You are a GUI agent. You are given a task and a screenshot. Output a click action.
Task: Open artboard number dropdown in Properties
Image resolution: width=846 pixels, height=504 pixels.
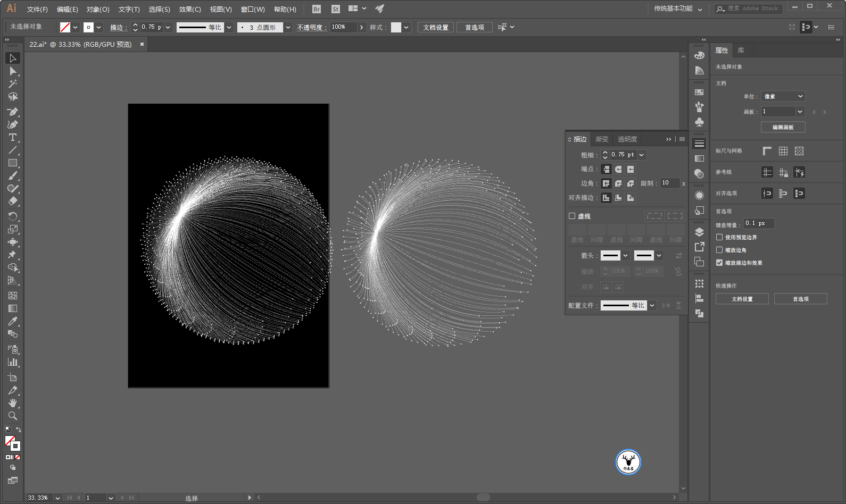click(800, 112)
